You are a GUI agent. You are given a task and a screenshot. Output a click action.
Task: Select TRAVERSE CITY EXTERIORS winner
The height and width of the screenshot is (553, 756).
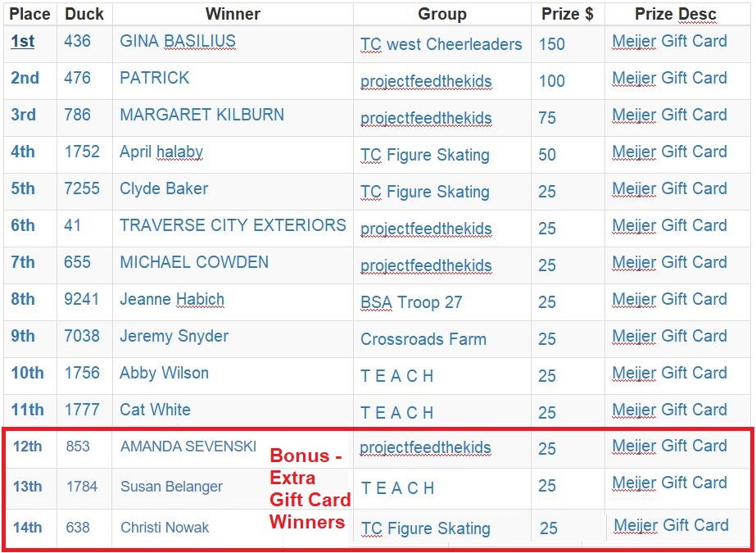point(233,225)
